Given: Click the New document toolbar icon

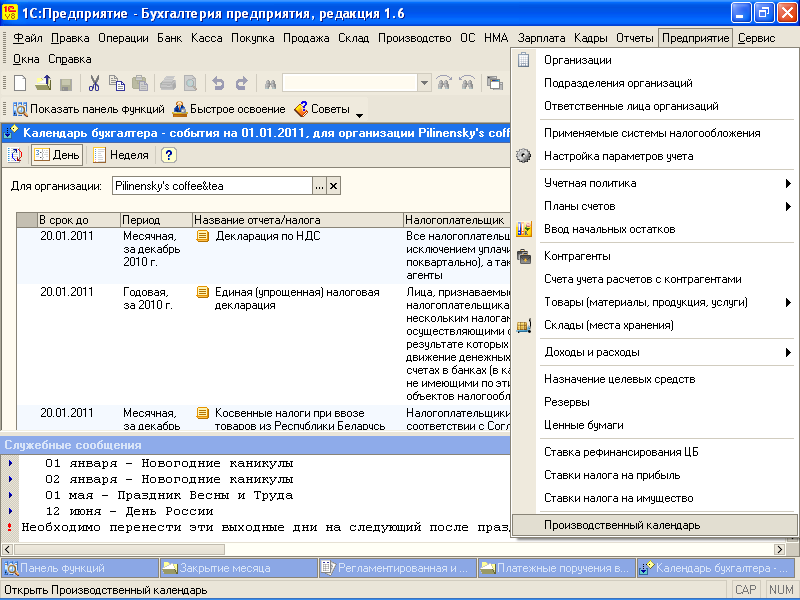Looking at the screenshot, I should [x=22, y=83].
